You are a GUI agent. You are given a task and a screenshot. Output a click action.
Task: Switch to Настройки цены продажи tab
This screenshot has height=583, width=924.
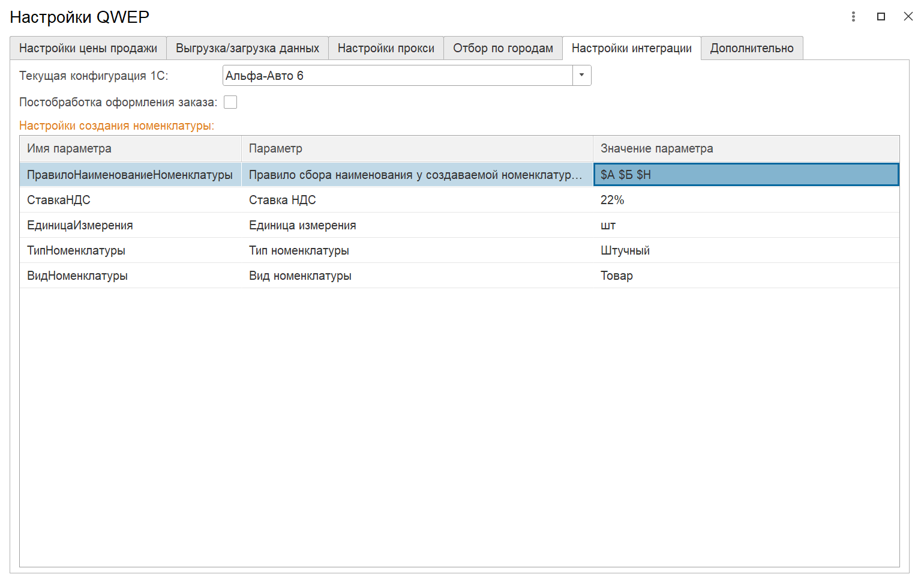(88, 49)
